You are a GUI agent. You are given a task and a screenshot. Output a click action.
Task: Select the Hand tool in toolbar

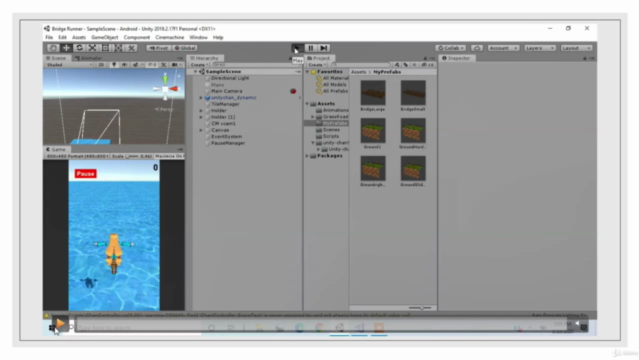click(53, 48)
